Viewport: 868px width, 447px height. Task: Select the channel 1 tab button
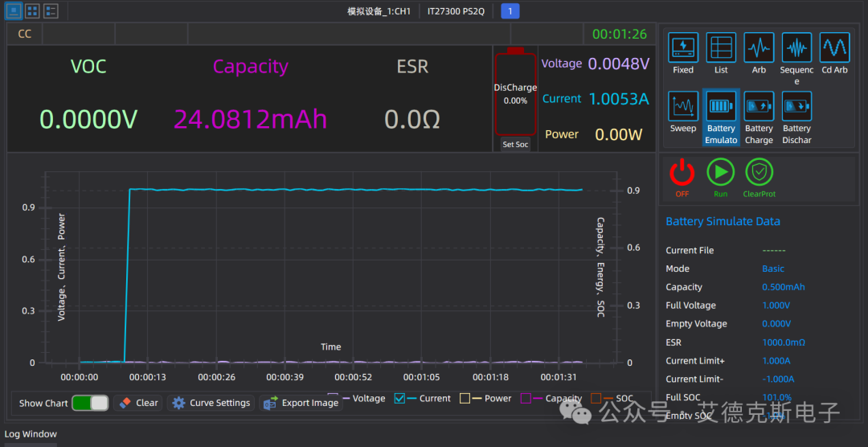click(510, 11)
